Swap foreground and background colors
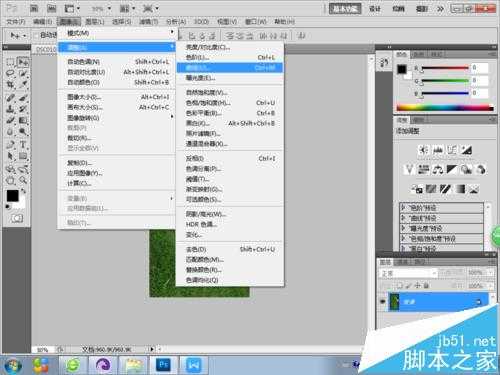Screen dimensions: 500x375 click(x=23, y=192)
